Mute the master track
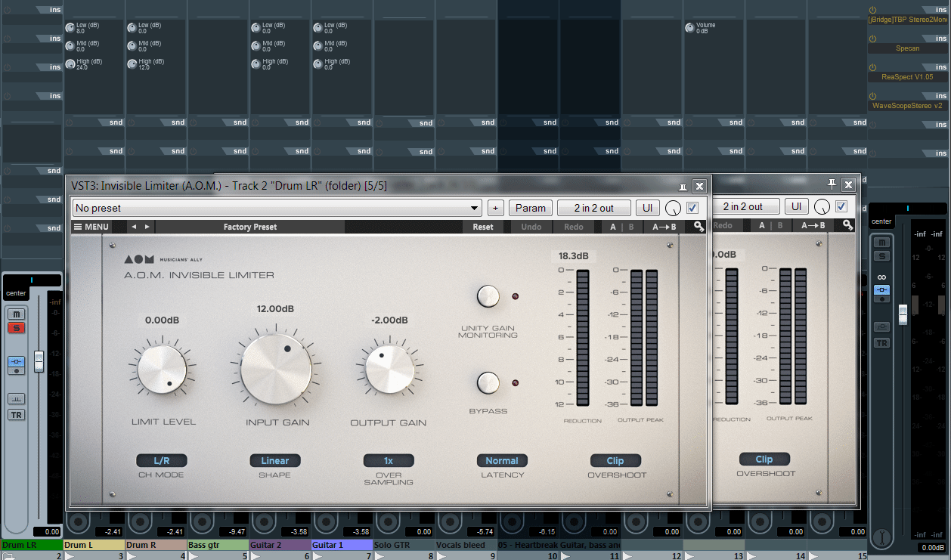951x560 pixels. point(881,242)
